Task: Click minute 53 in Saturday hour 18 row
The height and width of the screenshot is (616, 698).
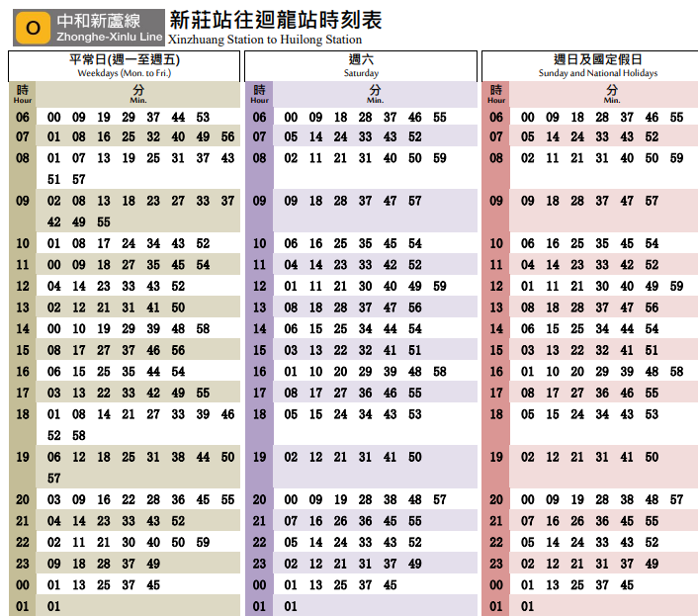Action: click(x=415, y=414)
